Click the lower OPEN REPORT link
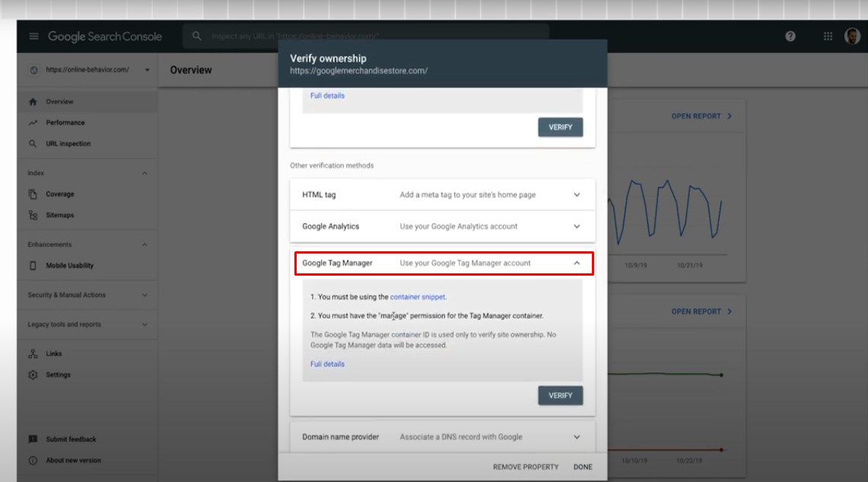The width and height of the screenshot is (868, 482). click(x=701, y=312)
